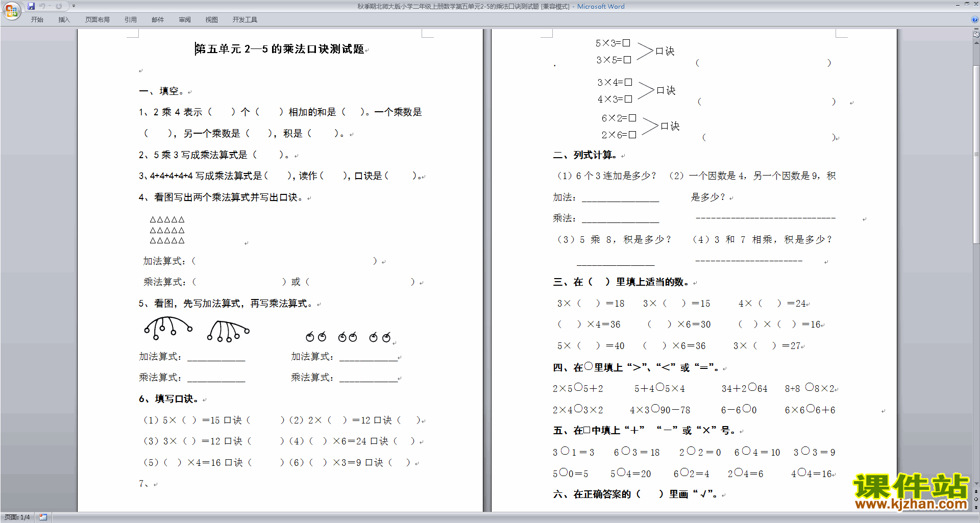Click the heading 二、列式计算。
Screen dimensions: 980x523
(585, 155)
